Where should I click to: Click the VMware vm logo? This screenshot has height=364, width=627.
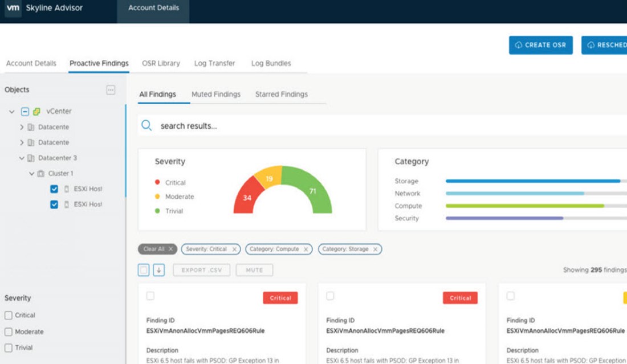coord(13,8)
